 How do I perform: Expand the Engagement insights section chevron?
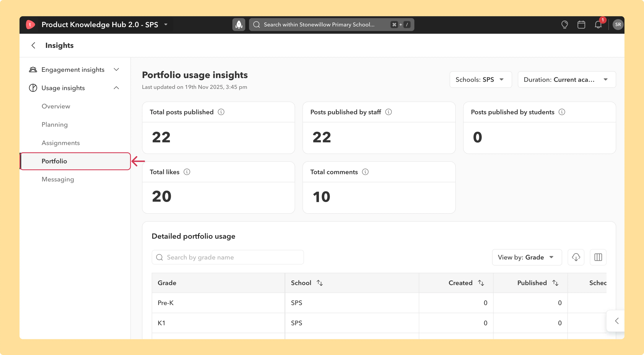pos(116,69)
